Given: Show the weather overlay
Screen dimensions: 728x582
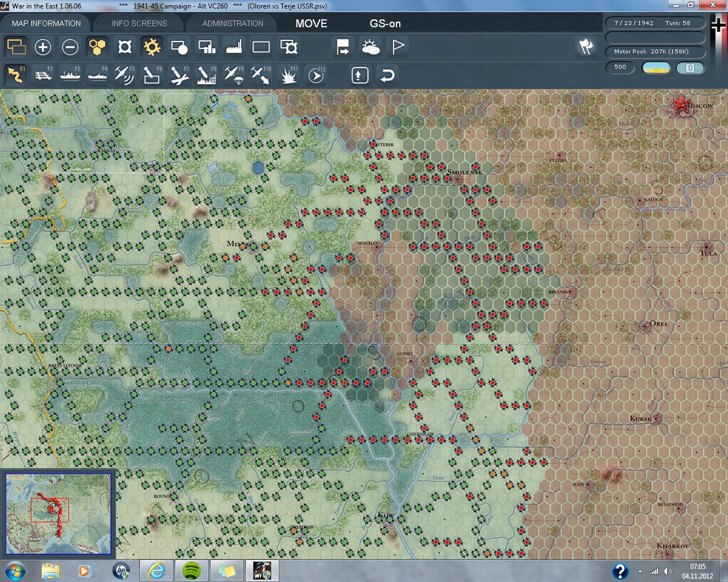Looking at the screenshot, I should click(x=370, y=47).
